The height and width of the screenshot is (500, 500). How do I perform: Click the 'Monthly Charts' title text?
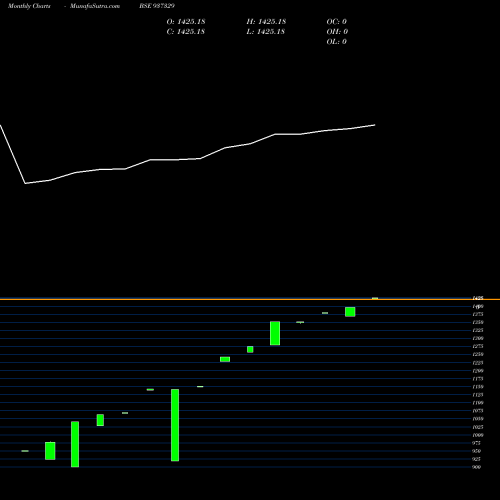(29, 6)
